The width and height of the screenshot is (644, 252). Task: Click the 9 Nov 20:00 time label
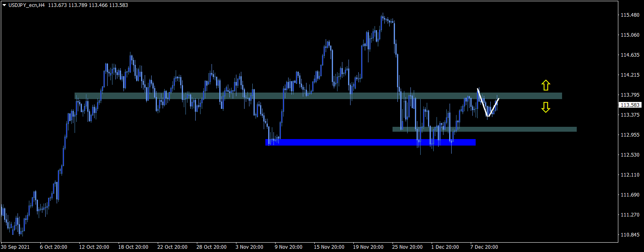pos(289,247)
